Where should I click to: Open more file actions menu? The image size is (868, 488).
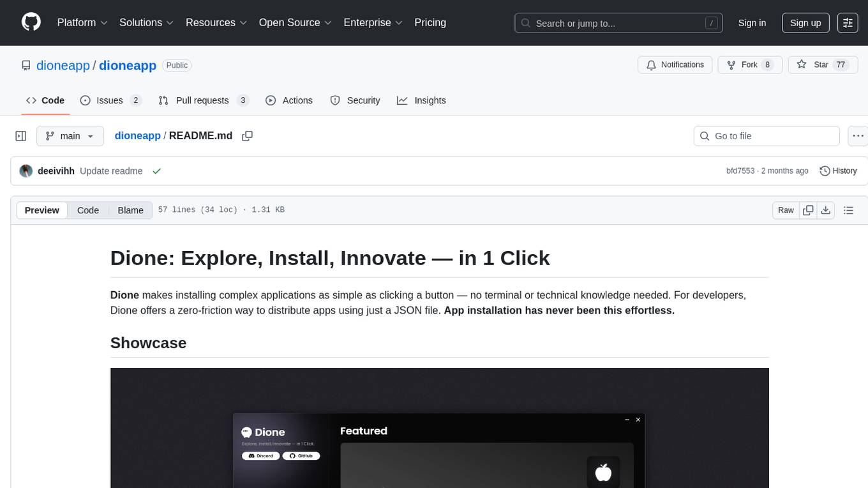858,136
